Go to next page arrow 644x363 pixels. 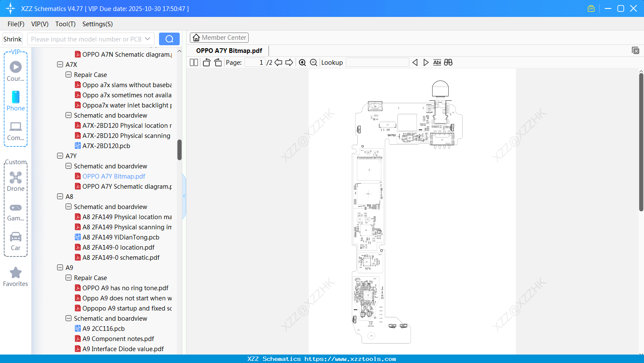[289, 63]
